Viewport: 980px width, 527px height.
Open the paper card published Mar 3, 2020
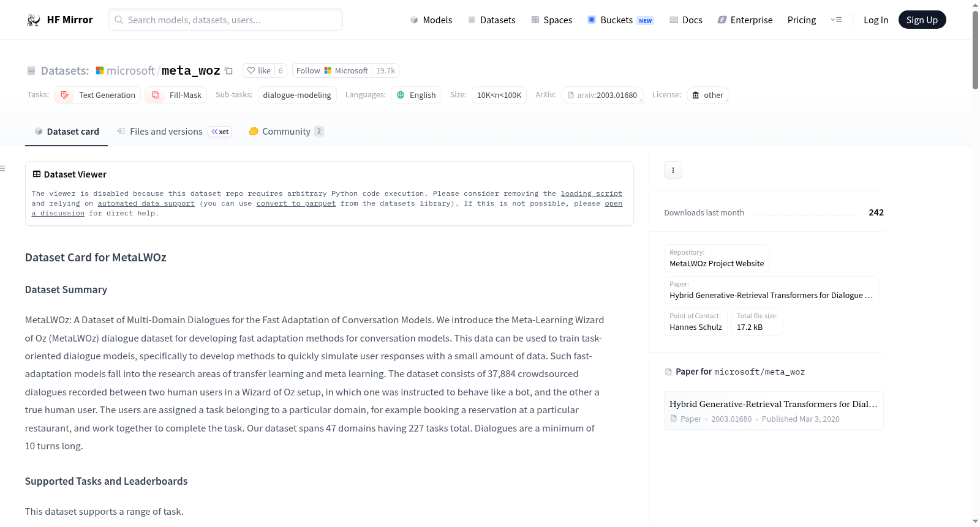pyautogui.click(x=774, y=411)
